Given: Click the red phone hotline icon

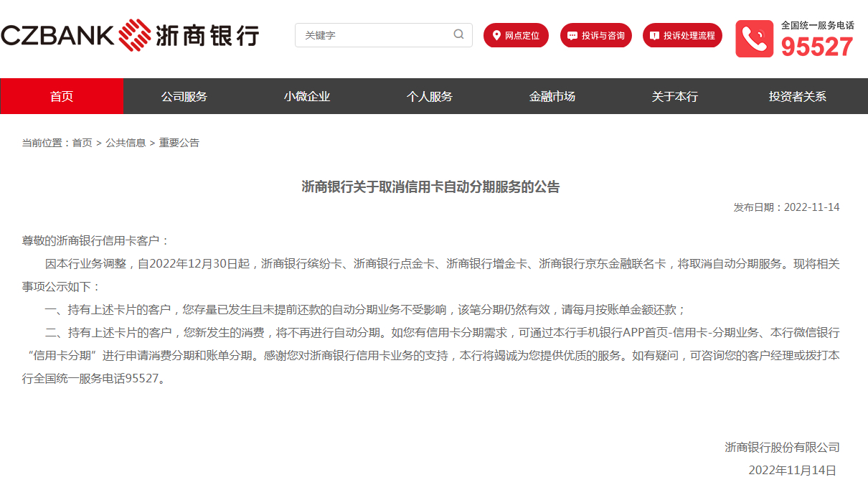Looking at the screenshot, I should coord(754,39).
